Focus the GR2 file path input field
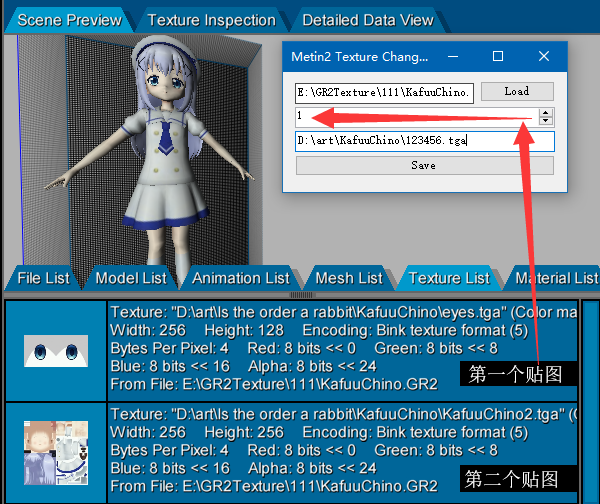Image resolution: width=600 pixels, height=504 pixels. 384,93
